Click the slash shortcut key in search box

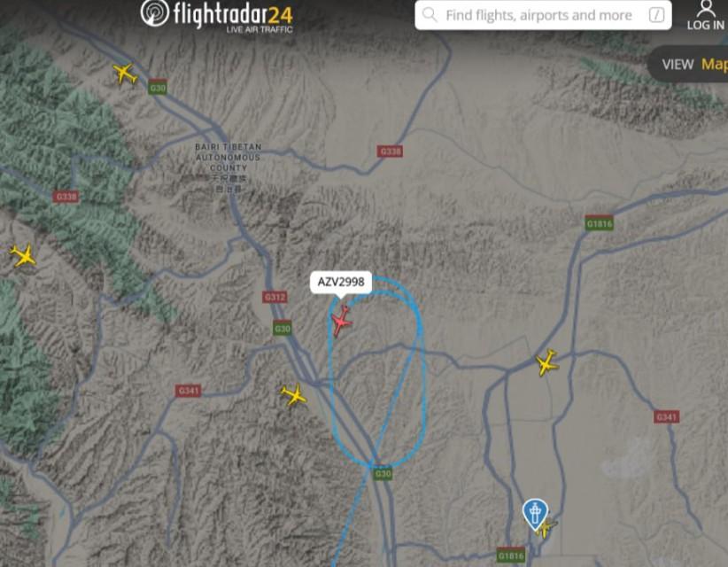pyautogui.click(x=656, y=15)
